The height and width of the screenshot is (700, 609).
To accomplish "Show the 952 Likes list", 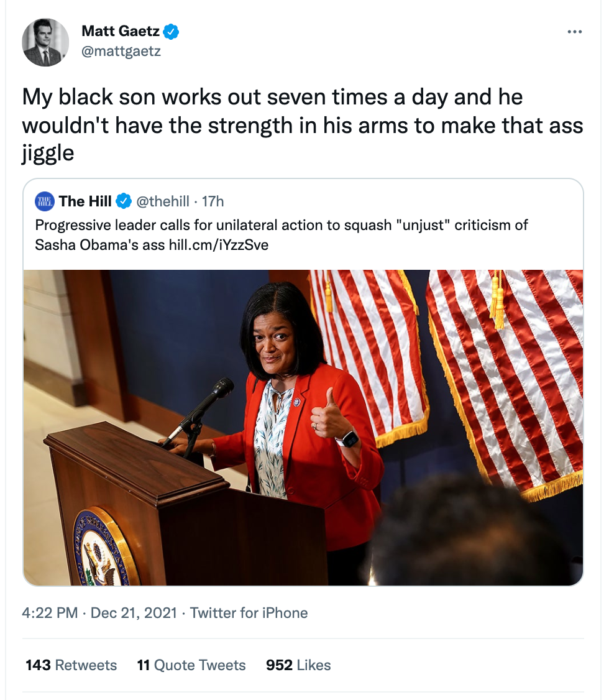I will (x=298, y=665).
